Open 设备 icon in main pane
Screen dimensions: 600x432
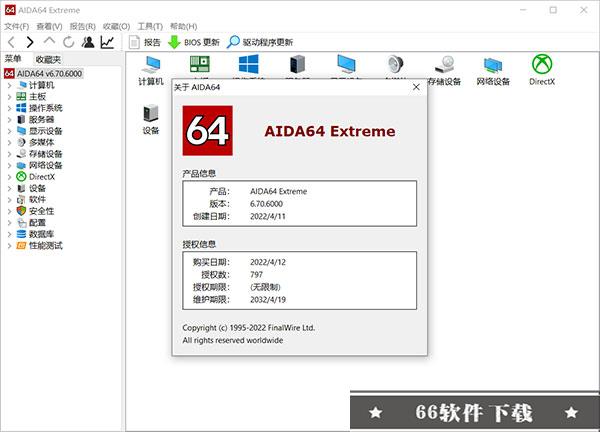pyautogui.click(x=151, y=119)
